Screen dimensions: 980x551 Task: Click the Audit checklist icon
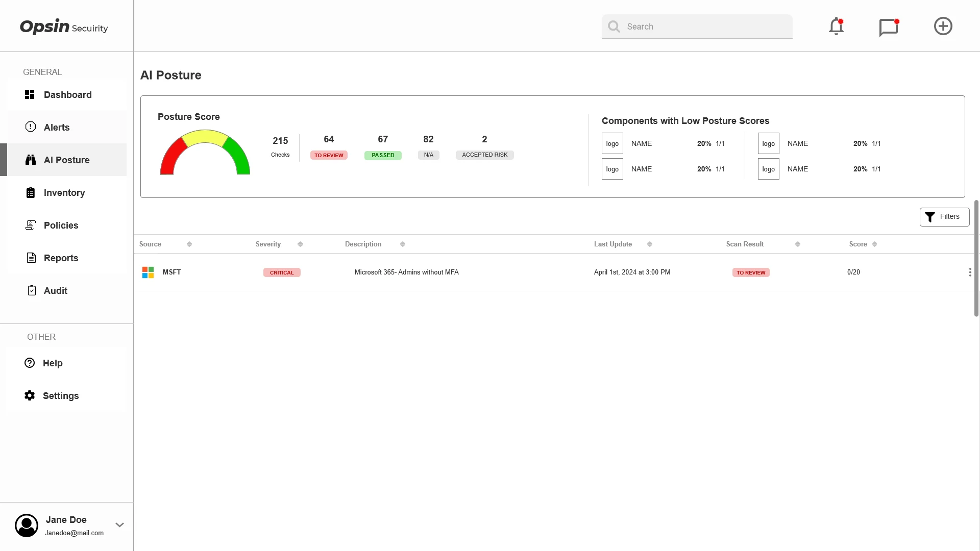(x=32, y=290)
